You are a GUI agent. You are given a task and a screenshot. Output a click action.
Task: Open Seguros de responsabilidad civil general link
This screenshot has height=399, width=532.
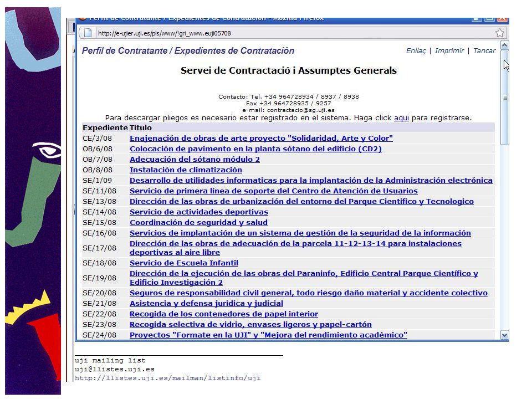[309, 293]
